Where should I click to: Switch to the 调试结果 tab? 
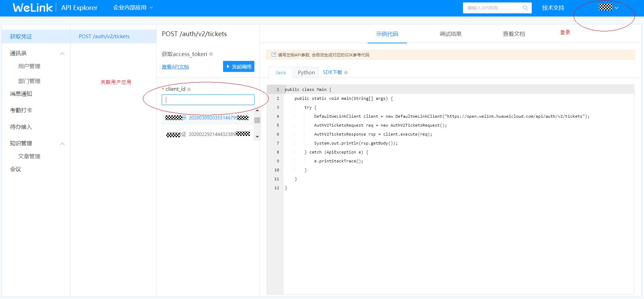point(451,34)
